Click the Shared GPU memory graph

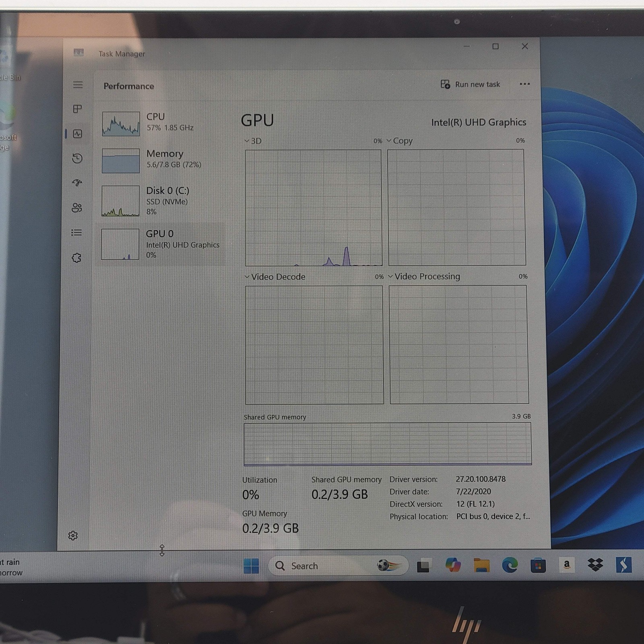point(388,444)
